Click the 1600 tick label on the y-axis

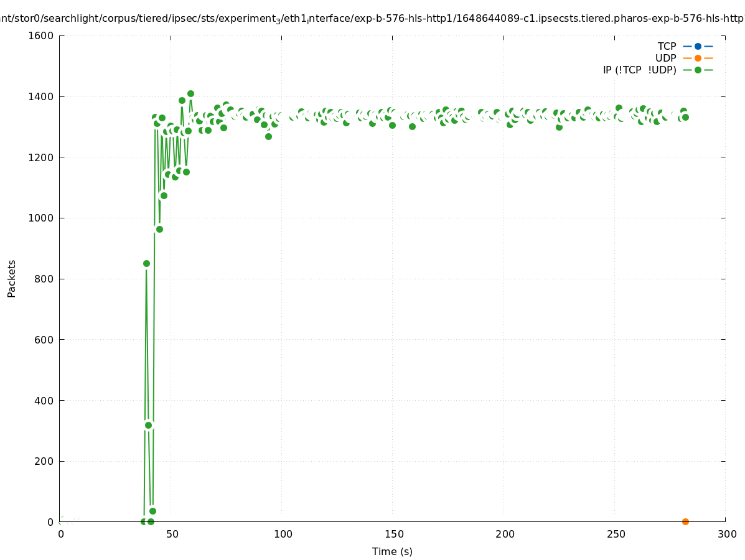40,35
